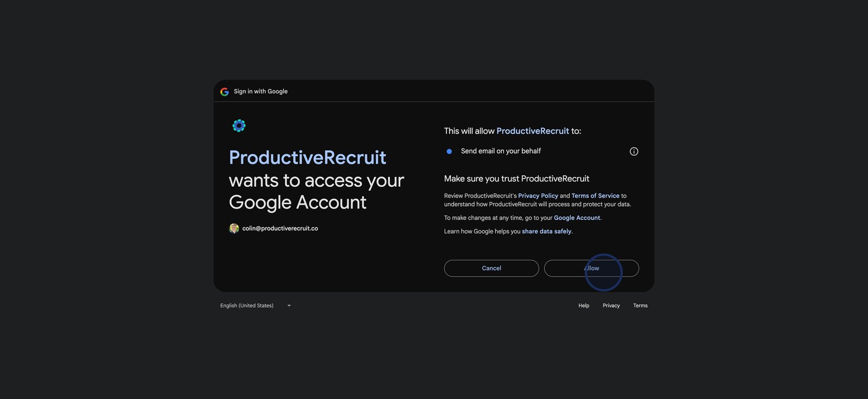
Task: Click the Cancel button
Action: (x=492, y=268)
